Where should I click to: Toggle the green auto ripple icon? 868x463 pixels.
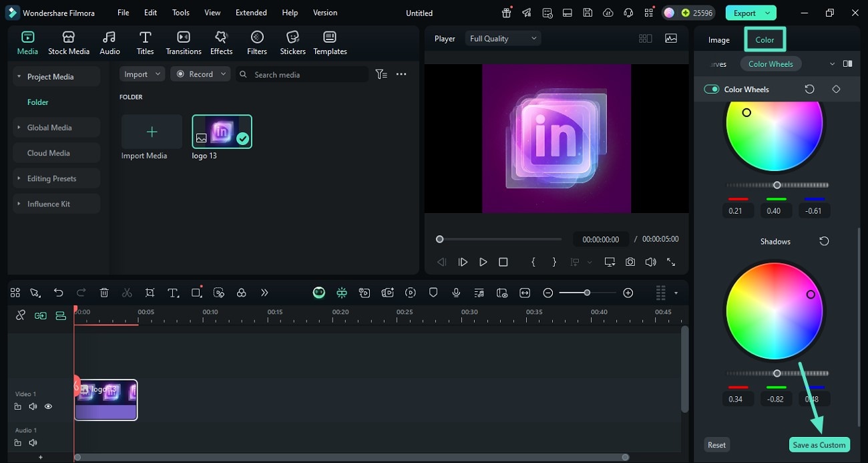click(x=61, y=315)
